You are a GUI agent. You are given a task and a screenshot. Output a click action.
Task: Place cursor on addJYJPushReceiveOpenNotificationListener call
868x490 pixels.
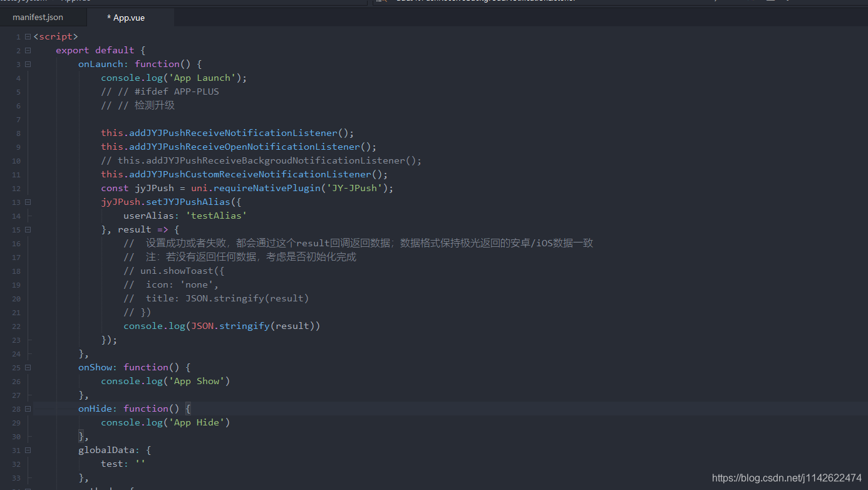[239, 147]
